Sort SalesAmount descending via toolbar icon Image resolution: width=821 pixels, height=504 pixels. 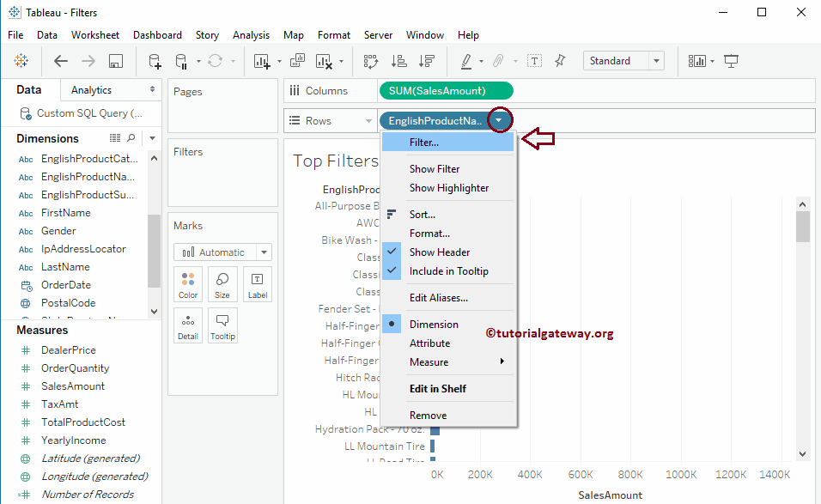tap(425, 60)
